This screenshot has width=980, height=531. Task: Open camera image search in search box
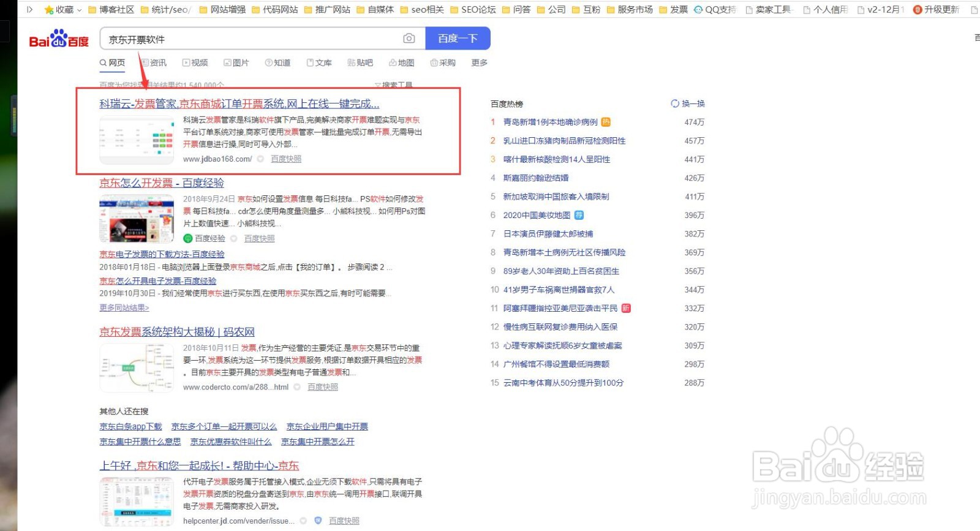click(x=409, y=39)
